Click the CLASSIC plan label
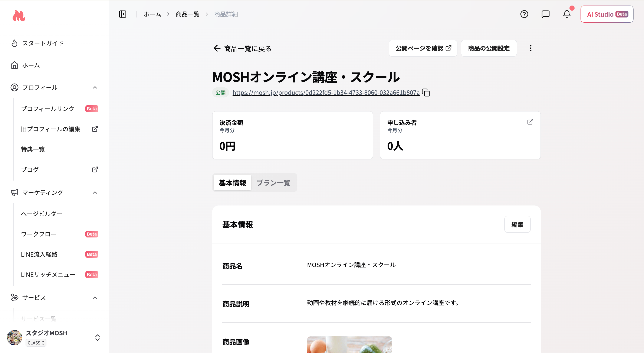This screenshot has width=644, height=353. (36, 343)
